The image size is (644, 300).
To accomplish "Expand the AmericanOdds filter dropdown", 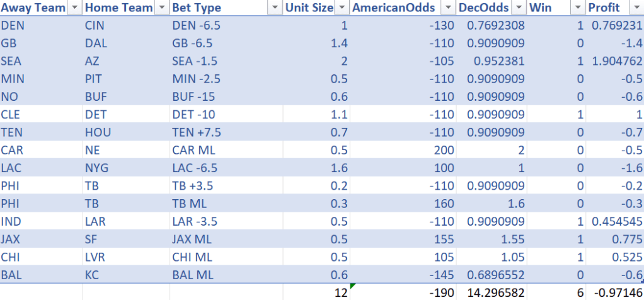I will pyautogui.click(x=447, y=8).
